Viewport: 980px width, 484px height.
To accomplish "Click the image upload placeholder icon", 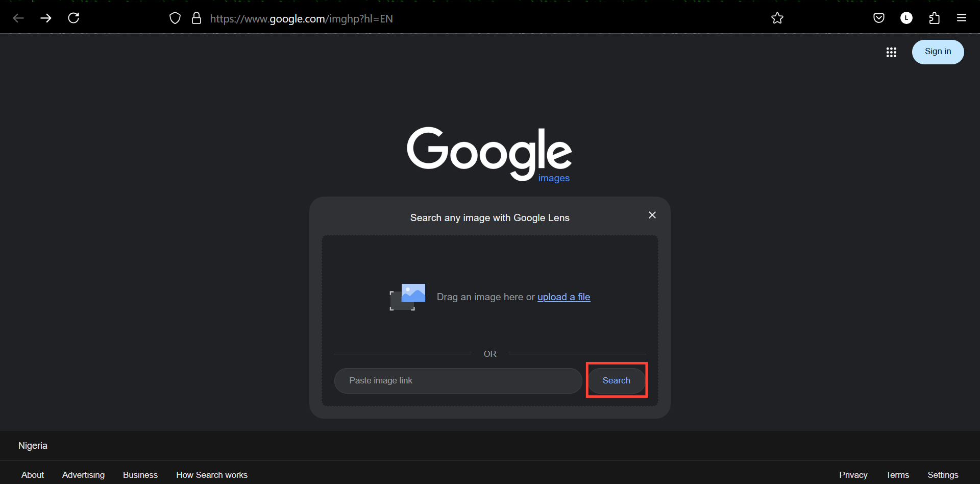I will pyautogui.click(x=407, y=297).
